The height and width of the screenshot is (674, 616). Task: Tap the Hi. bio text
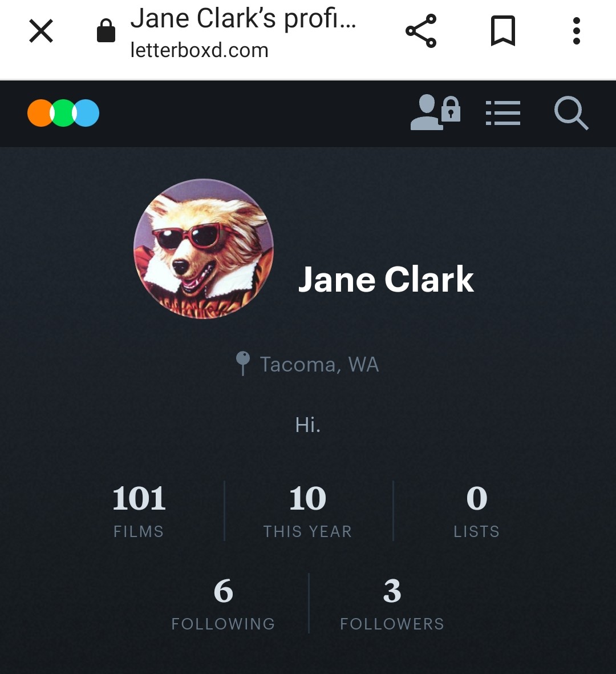point(307,425)
